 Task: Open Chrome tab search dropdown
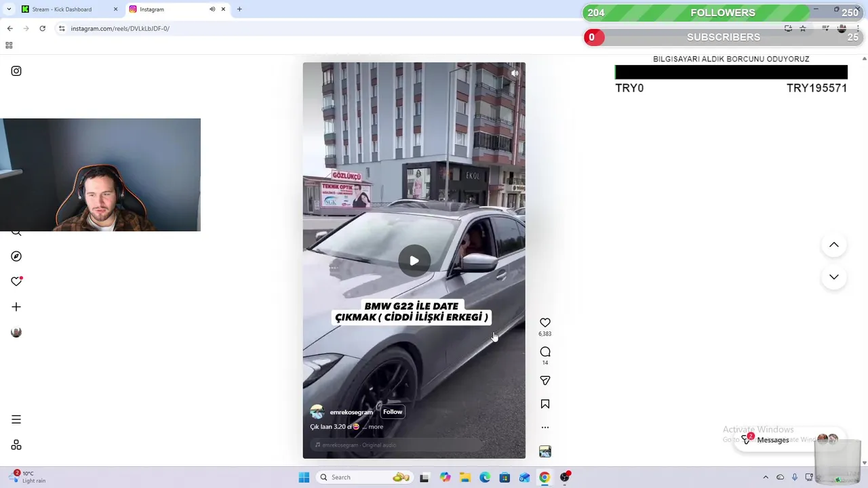click(9, 9)
